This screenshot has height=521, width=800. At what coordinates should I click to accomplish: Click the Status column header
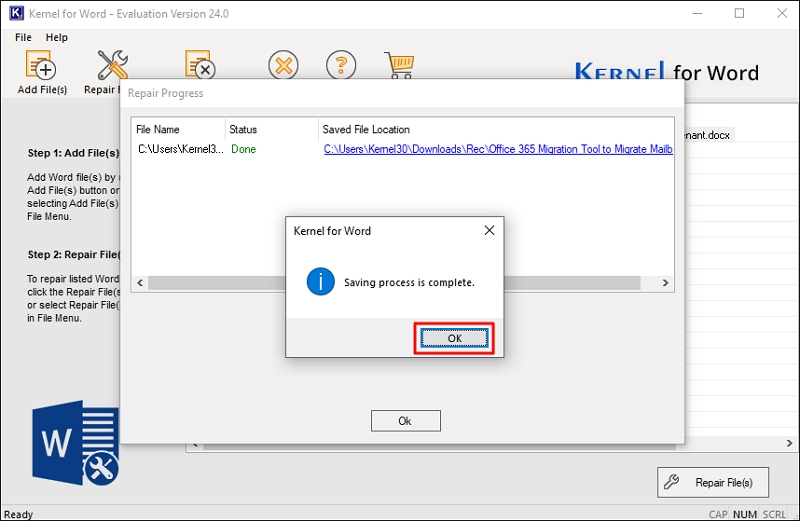(271, 130)
